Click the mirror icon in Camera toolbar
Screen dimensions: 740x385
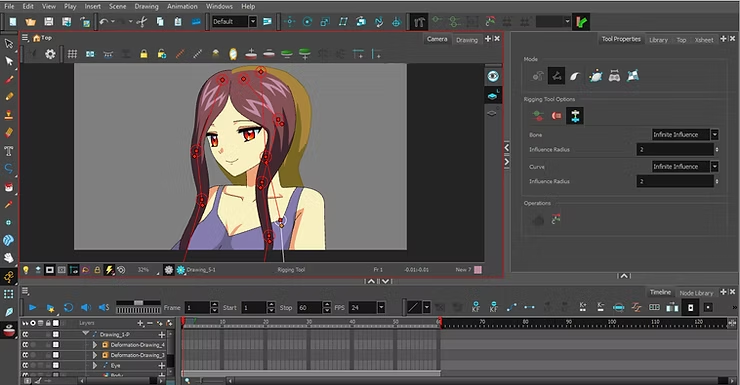tap(233, 54)
